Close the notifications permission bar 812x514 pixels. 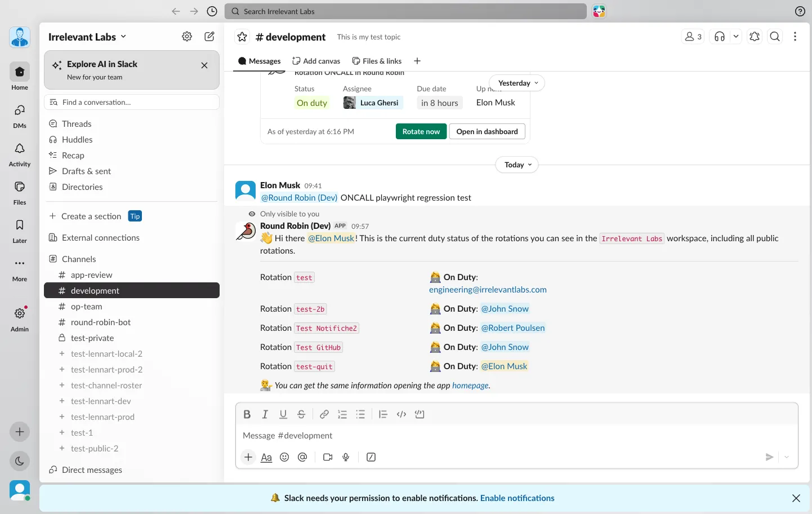pyautogui.click(x=796, y=498)
